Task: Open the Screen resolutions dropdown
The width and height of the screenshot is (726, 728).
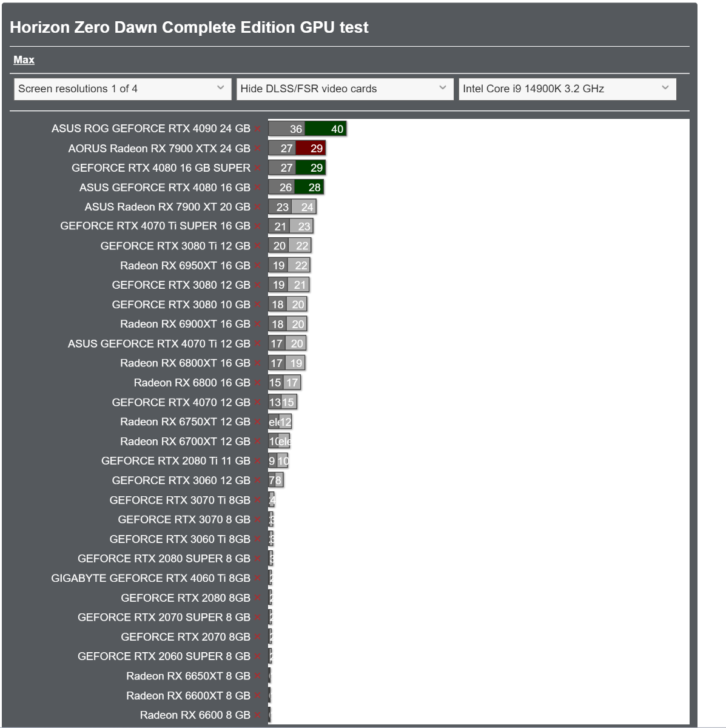Action: [123, 89]
